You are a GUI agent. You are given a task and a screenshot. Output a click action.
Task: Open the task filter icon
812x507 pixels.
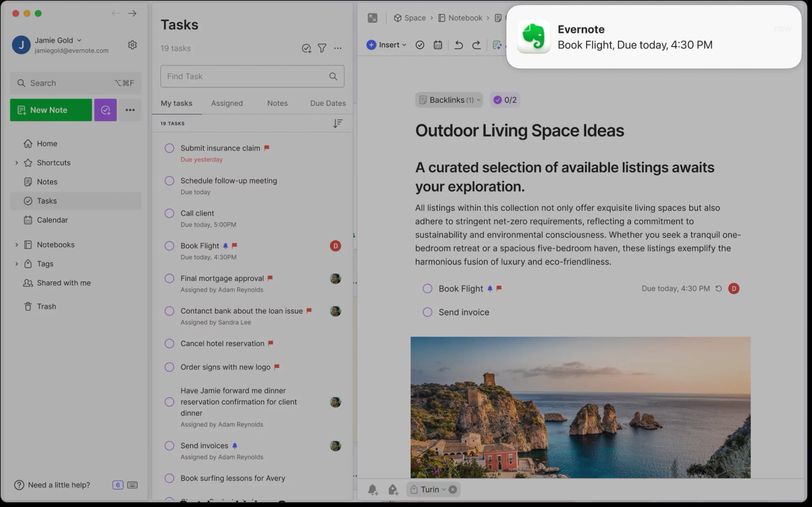click(x=322, y=48)
